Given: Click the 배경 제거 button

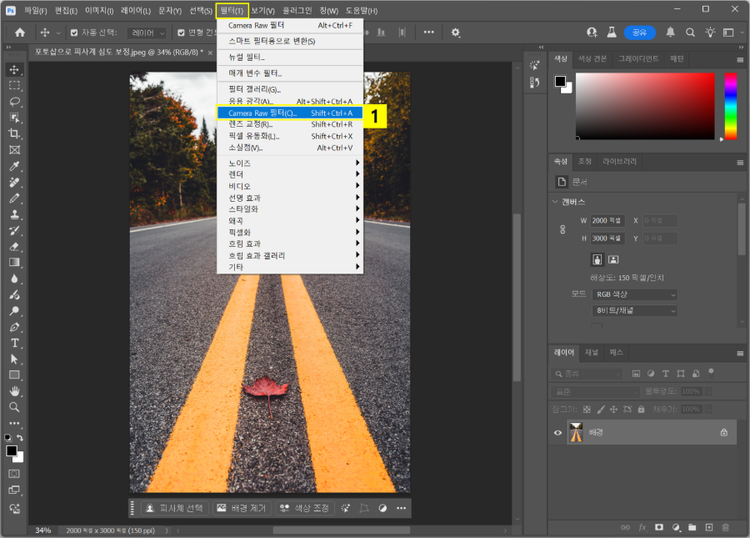Looking at the screenshot, I should point(242,508).
